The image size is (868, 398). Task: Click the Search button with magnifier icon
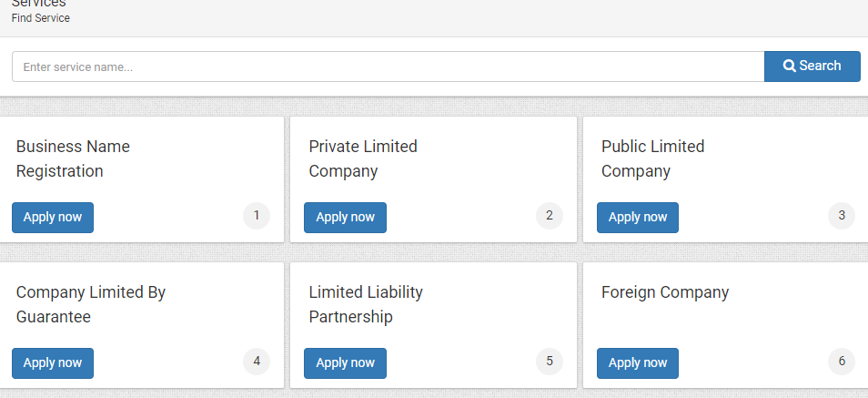(x=812, y=66)
